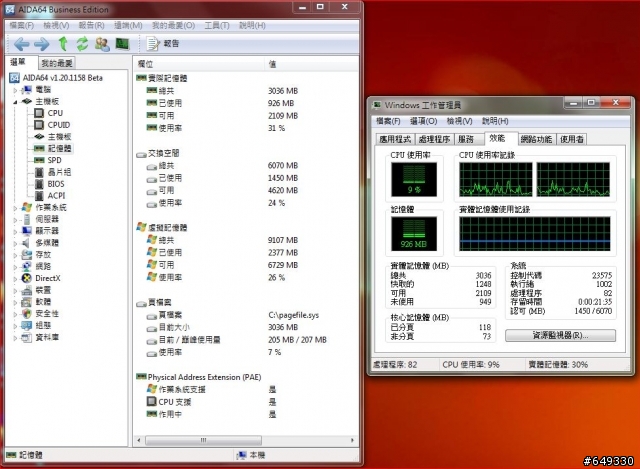Expand the DirectX tree node arrow

pos(15,279)
